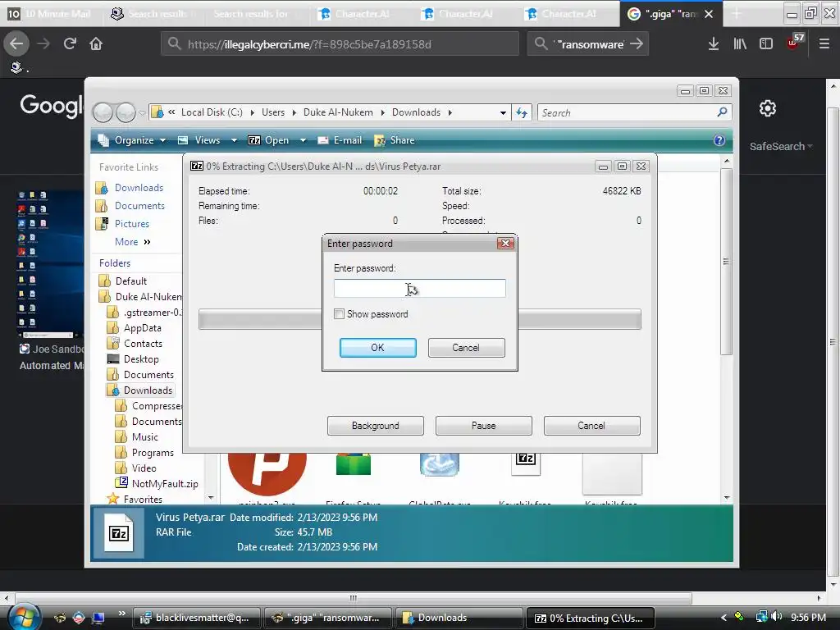Select the 7z archive file thumbnail
840x630 pixels.
tap(526, 464)
